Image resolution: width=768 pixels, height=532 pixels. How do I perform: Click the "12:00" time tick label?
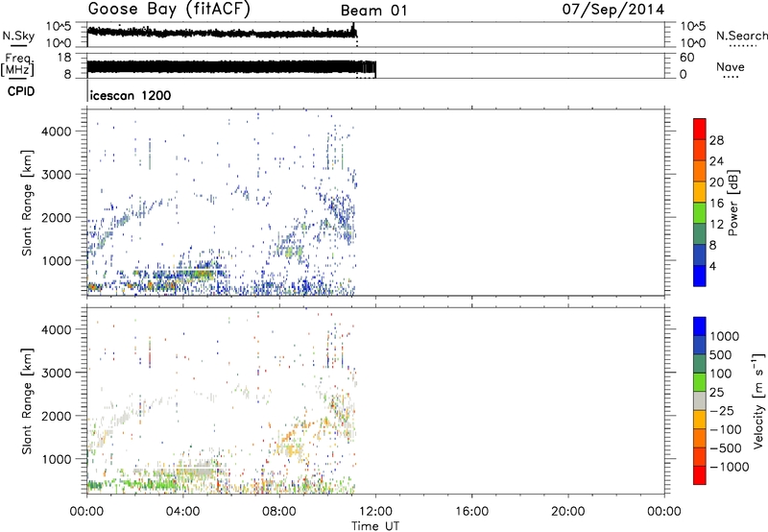point(375,512)
